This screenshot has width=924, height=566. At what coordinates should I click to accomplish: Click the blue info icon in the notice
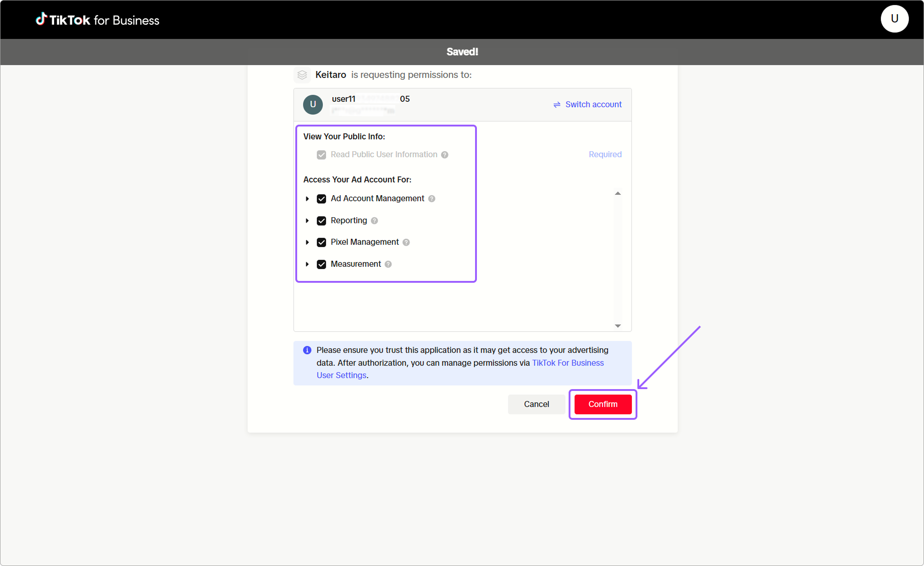pyautogui.click(x=307, y=350)
